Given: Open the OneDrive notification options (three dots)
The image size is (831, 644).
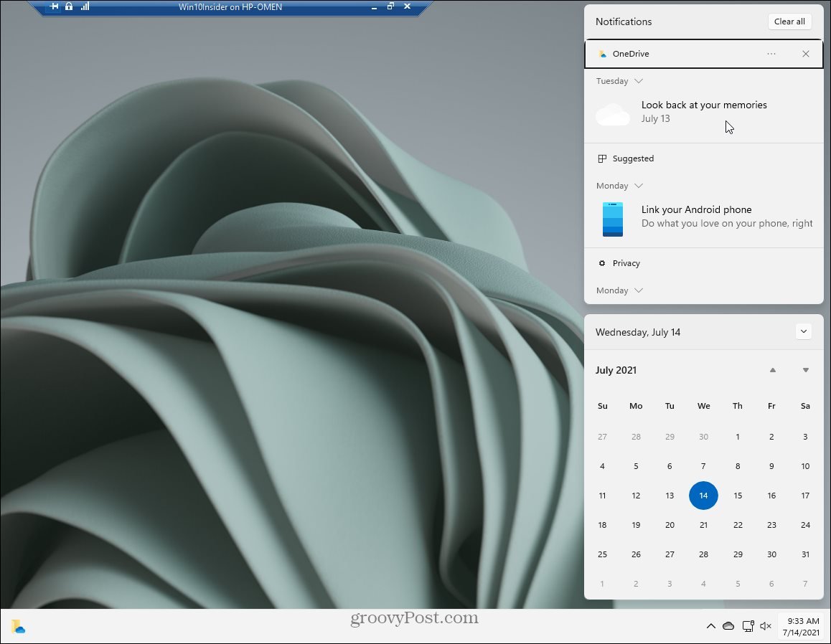Looking at the screenshot, I should (771, 54).
